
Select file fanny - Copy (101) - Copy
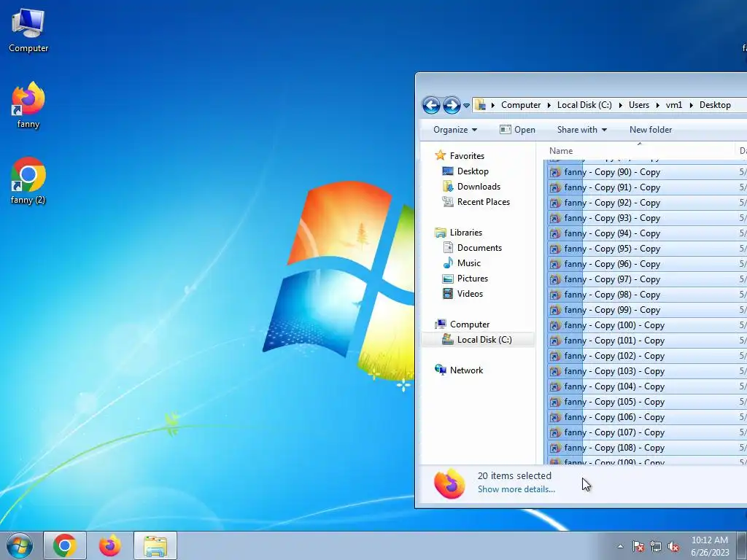(x=647, y=341)
